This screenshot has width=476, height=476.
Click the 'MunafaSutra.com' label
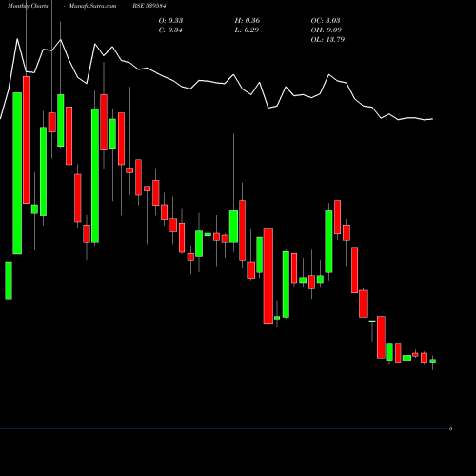pyautogui.click(x=92, y=6)
